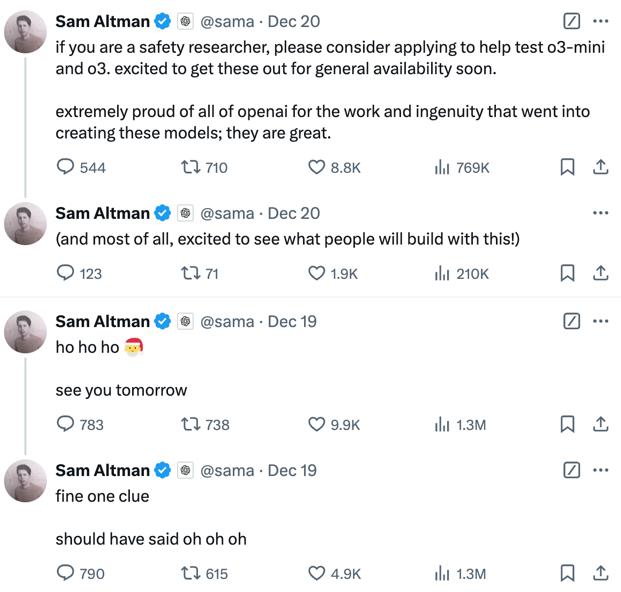Screen dimensions: 621x592
Task: Open more options on first tweet
Action: (x=600, y=20)
